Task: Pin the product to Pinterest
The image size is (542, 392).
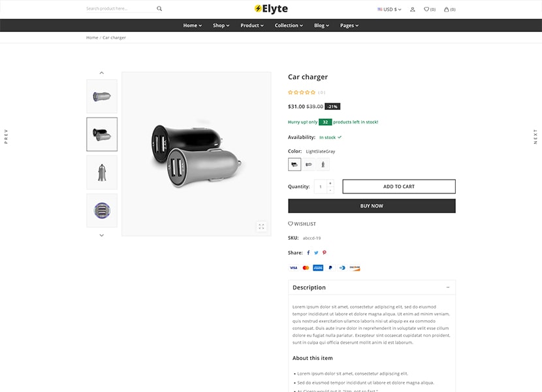Action: 325,252
